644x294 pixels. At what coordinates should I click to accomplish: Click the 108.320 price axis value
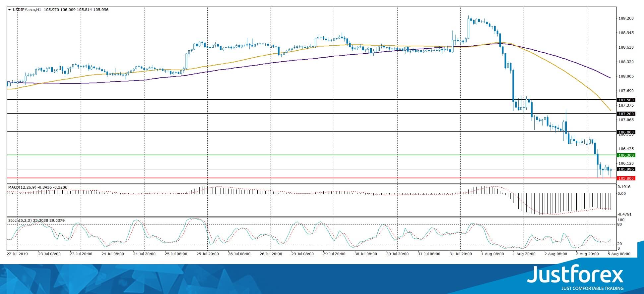[x=626, y=62]
